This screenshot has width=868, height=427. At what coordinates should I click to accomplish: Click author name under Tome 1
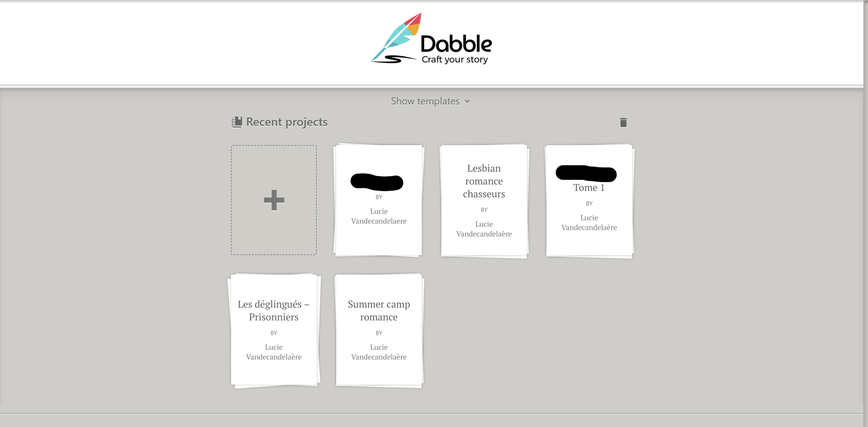[589, 222]
